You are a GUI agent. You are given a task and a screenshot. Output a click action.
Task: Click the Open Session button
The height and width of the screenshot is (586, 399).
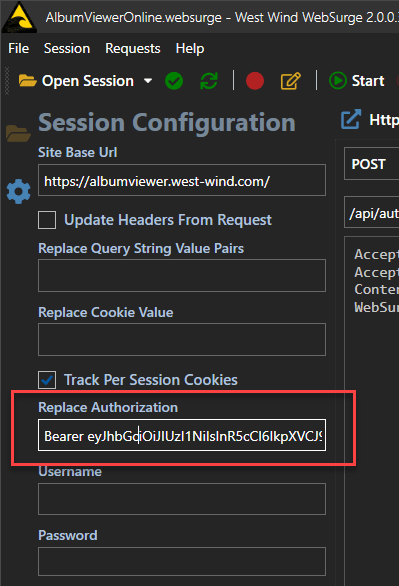click(77, 81)
